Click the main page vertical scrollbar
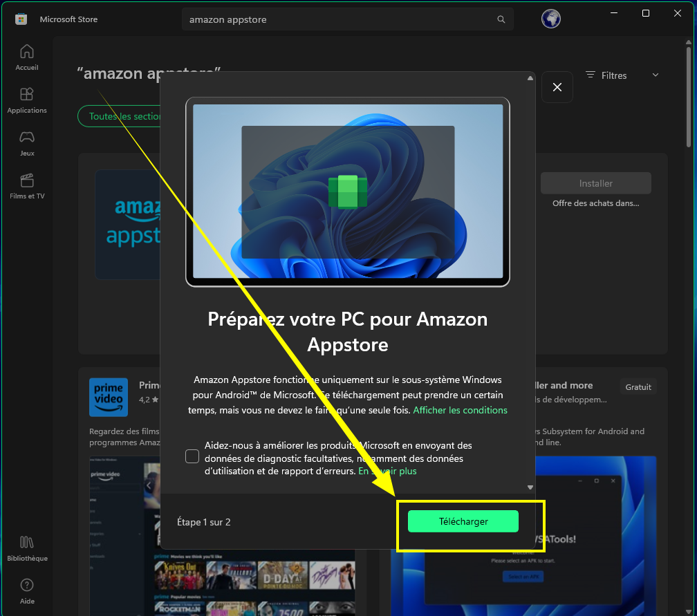 click(689, 97)
